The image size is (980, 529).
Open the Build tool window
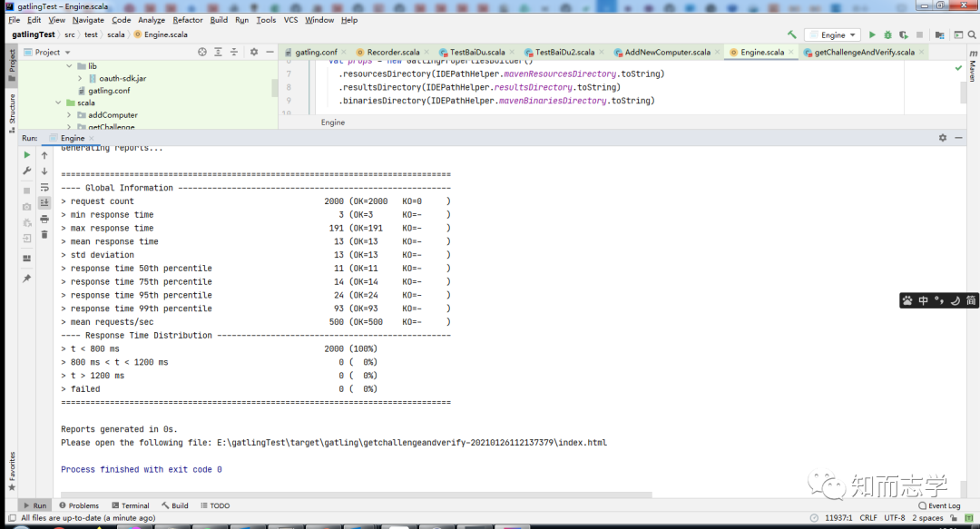click(x=175, y=505)
